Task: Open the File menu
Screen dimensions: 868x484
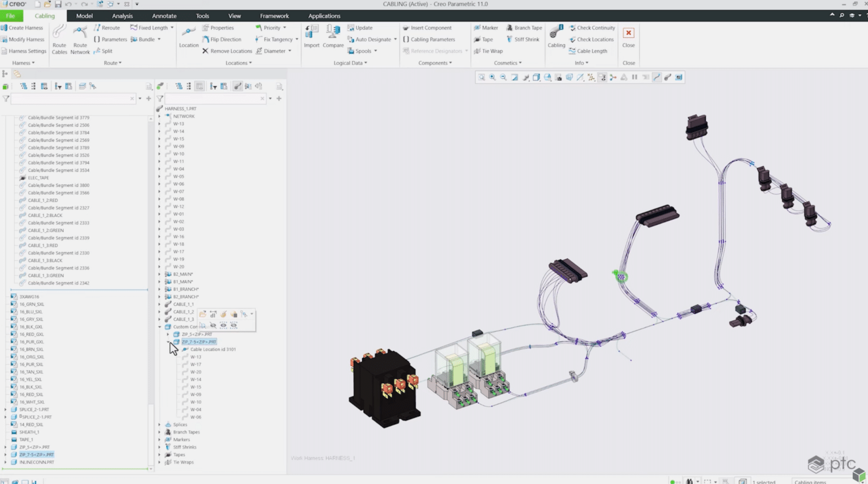Action: [x=11, y=16]
